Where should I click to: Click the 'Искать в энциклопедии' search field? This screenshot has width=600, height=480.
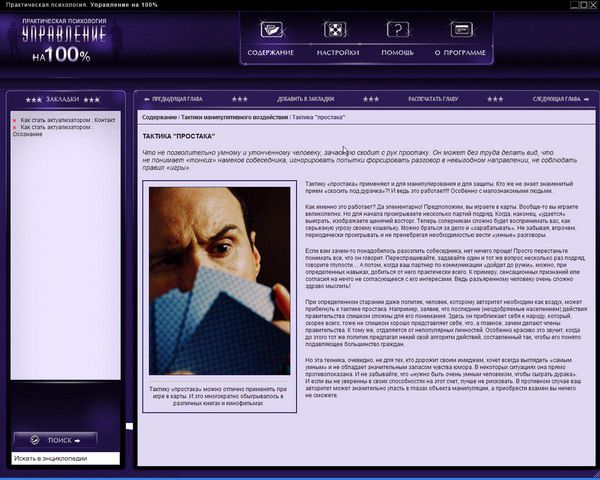point(63,458)
